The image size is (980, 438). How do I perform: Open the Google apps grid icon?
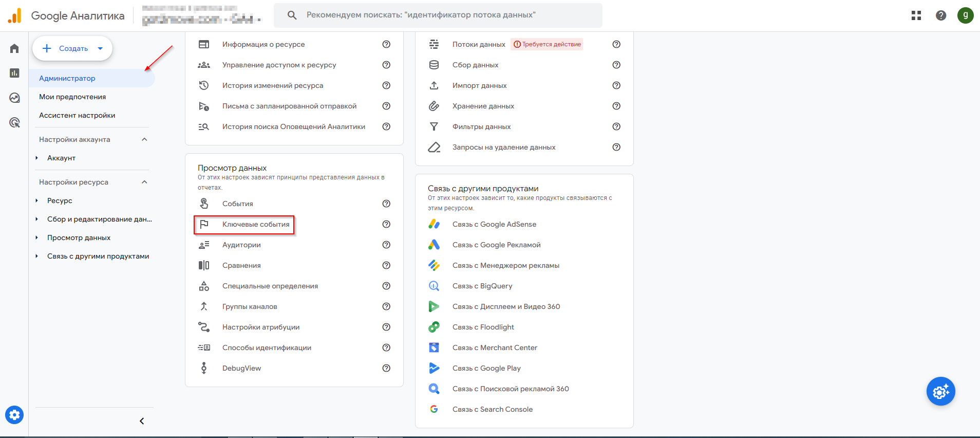(x=916, y=15)
